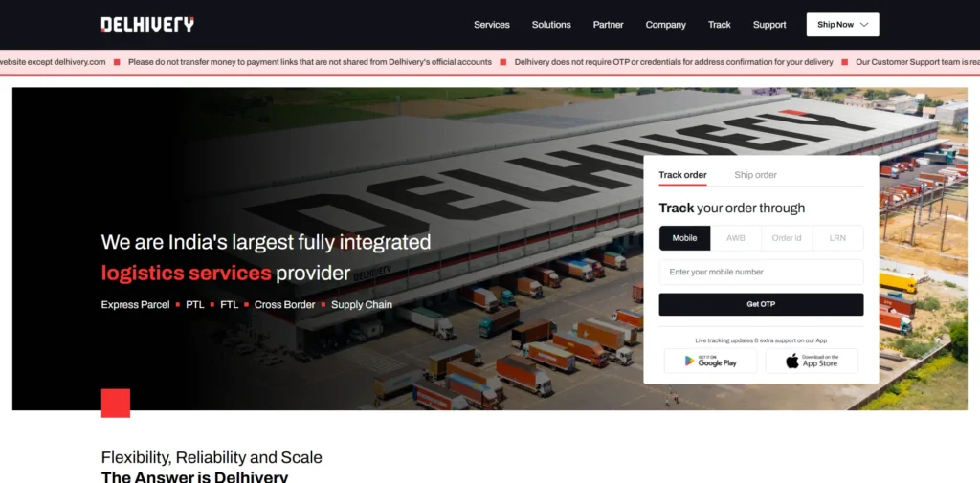Select Mobile tracking option
This screenshot has width=980, height=483.
(x=684, y=238)
